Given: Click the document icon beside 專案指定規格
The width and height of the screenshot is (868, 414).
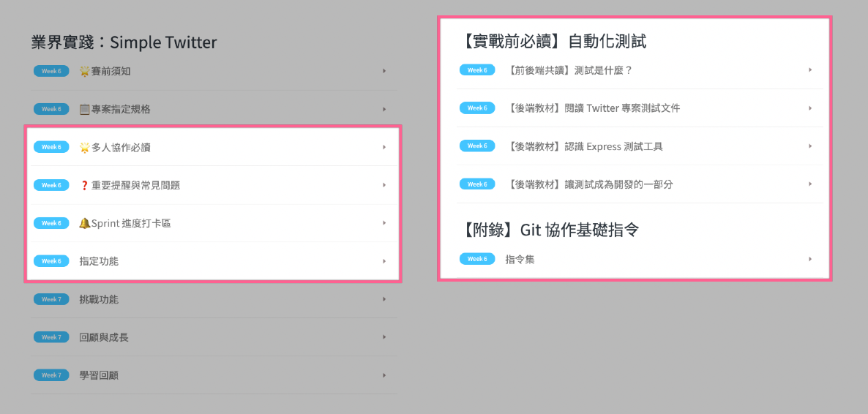Looking at the screenshot, I should click(x=85, y=109).
